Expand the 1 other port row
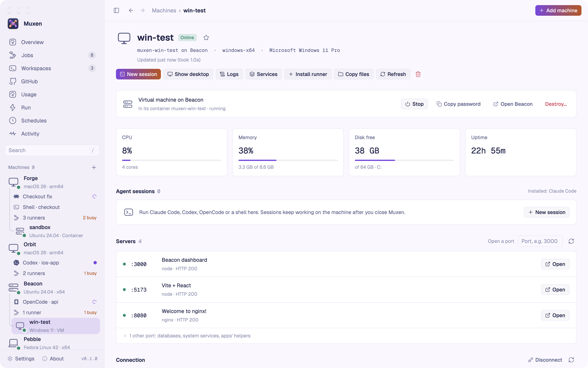This screenshot has height=368, width=588. point(346,336)
